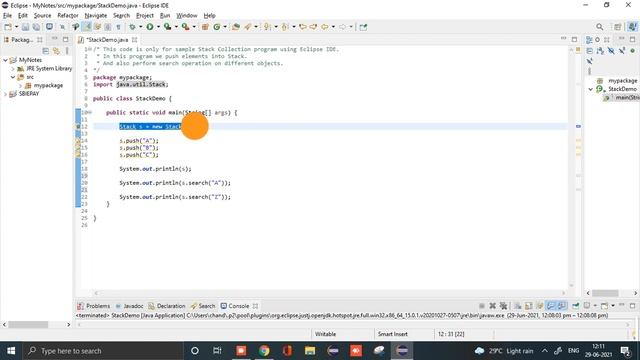
Task: Click Collapse All in Package Explorer
Action: 46,51
